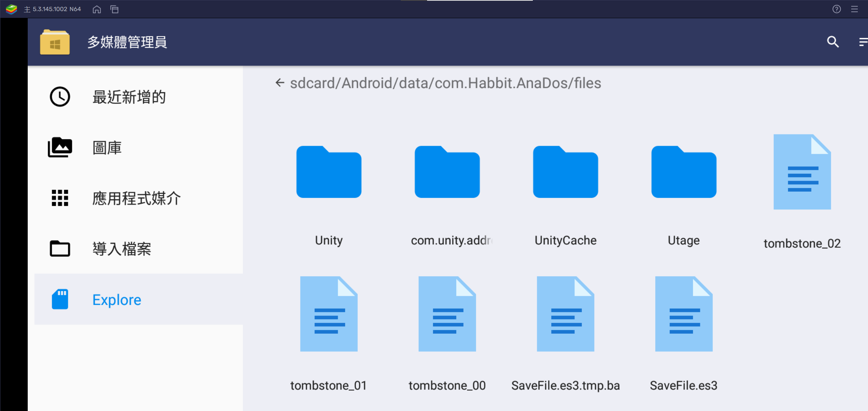The width and height of the screenshot is (868, 411).
Task: Open the BlueStacks help icon
Action: click(x=837, y=9)
